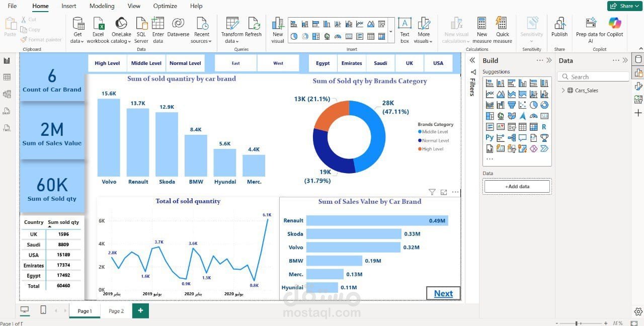
Task: Click the Search field in Data pane
Action: point(593,77)
